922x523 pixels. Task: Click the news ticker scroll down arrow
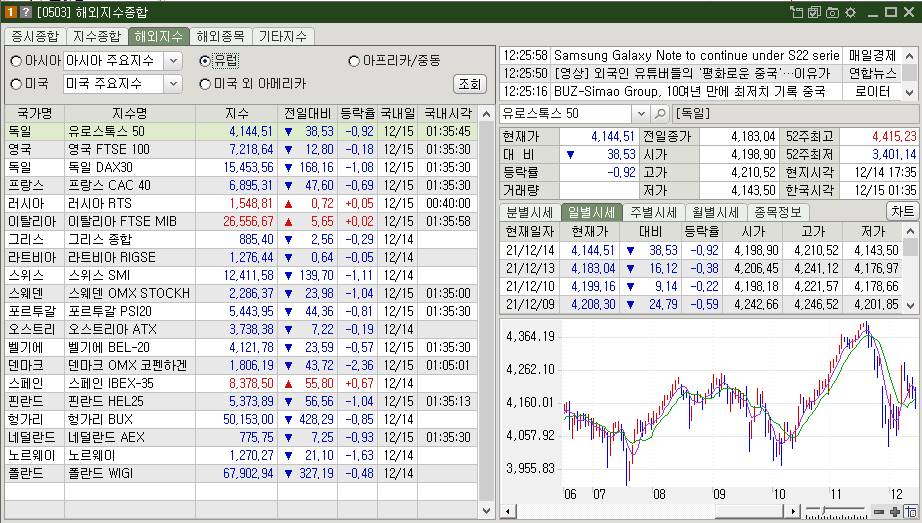click(x=910, y=92)
